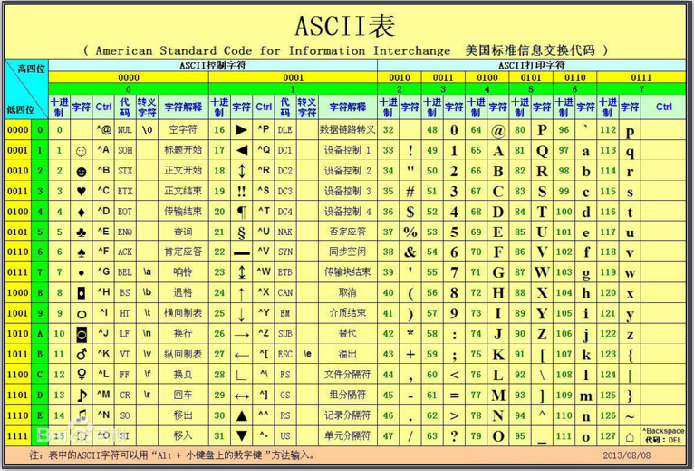The height and width of the screenshot is (471, 695).
Task: Select the double exclamation mark symbol
Action: point(241,190)
